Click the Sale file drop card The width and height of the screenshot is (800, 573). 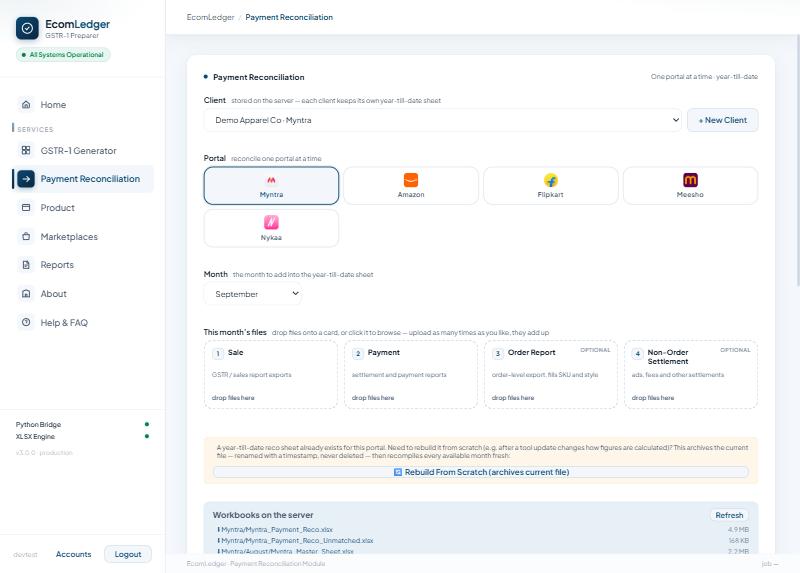point(271,375)
